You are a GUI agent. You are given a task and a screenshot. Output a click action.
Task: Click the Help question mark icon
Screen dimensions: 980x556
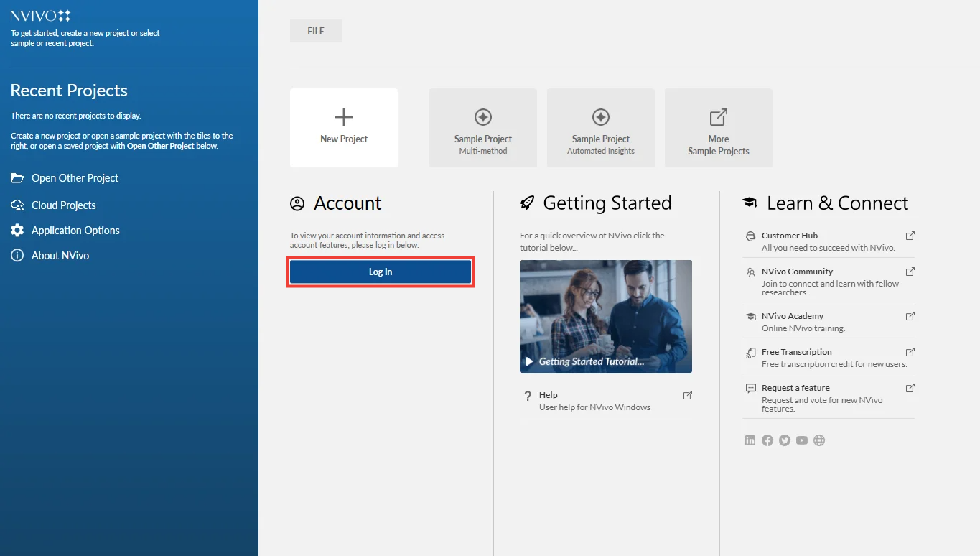click(x=528, y=396)
